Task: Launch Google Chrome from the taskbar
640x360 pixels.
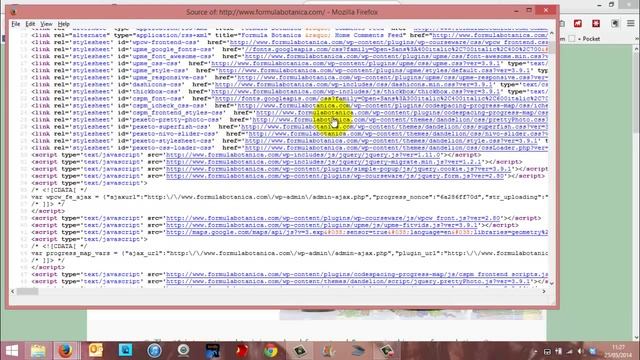Action: click(270, 351)
